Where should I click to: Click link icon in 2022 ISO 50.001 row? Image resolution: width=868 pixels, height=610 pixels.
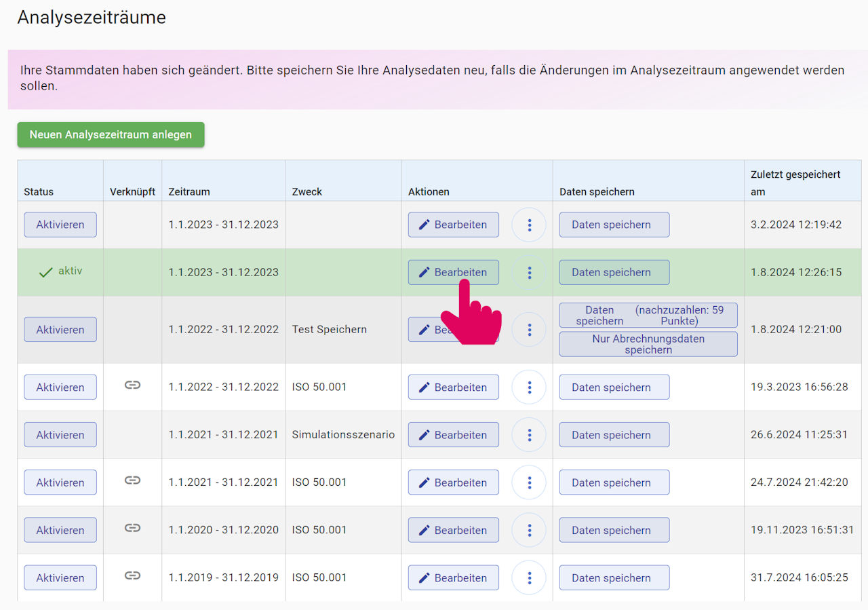coord(132,385)
